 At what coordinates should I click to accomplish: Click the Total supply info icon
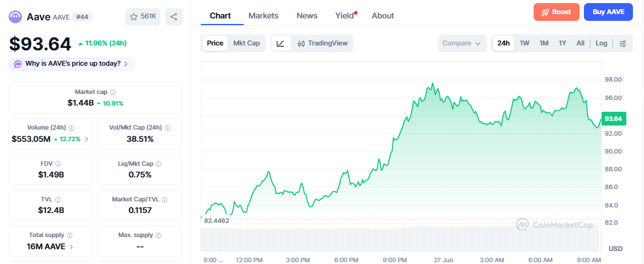coord(69,235)
